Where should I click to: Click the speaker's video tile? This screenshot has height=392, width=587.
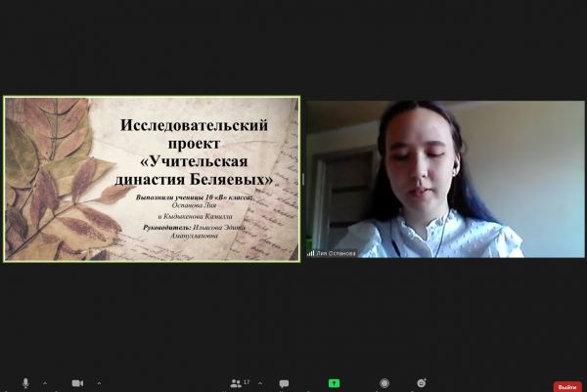click(418, 178)
